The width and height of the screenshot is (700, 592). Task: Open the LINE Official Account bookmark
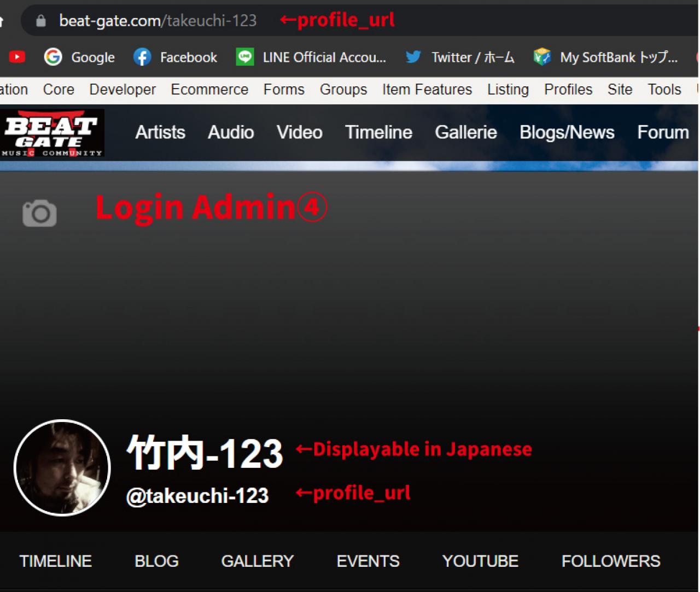coord(311,57)
